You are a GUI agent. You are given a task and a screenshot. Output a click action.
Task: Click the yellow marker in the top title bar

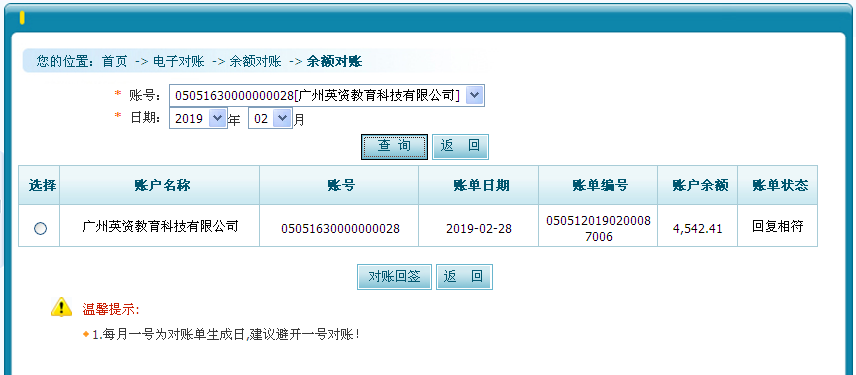pyautogui.click(x=22, y=17)
